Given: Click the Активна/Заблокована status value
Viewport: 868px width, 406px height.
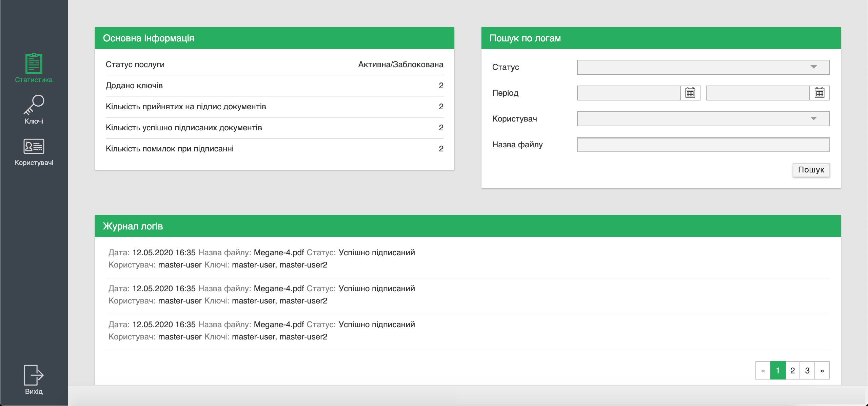Looking at the screenshot, I should pyautogui.click(x=401, y=64).
